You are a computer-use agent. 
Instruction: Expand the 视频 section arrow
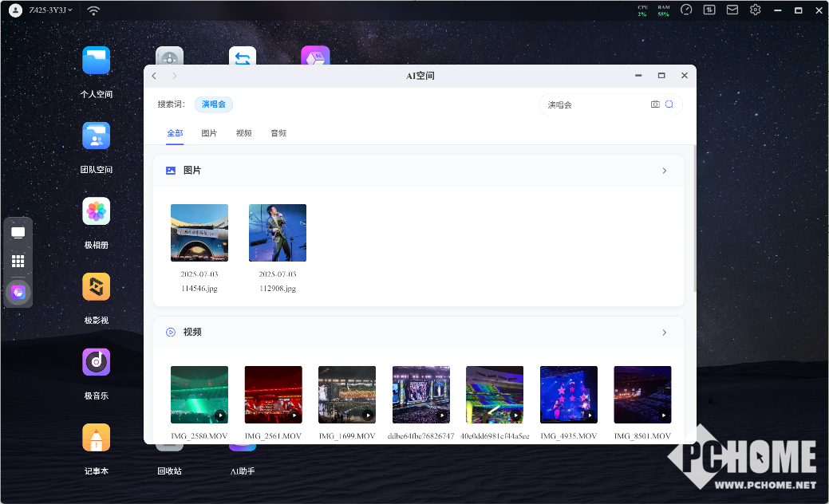point(665,333)
